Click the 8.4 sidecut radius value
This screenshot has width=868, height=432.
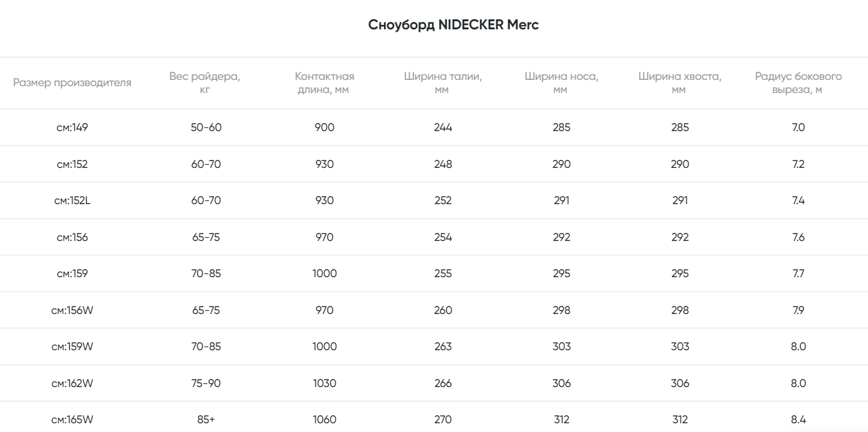click(x=798, y=420)
